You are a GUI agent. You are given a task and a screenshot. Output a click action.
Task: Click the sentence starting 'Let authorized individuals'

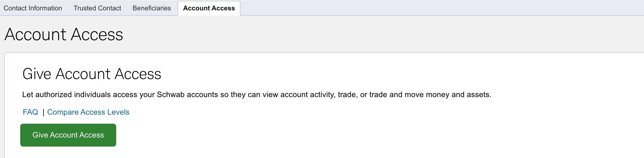point(256,94)
